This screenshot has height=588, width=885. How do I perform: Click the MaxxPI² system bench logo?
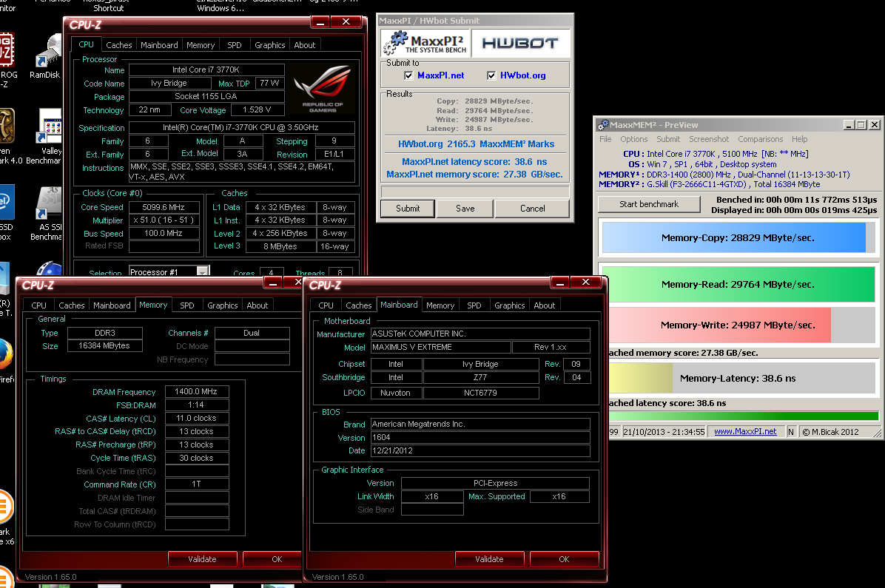click(x=426, y=44)
